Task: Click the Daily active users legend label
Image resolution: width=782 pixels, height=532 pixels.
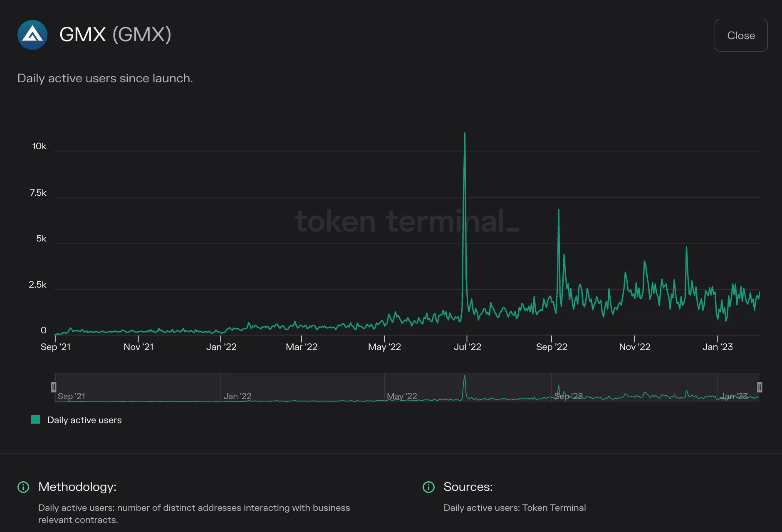Action: click(x=84, y=420)
